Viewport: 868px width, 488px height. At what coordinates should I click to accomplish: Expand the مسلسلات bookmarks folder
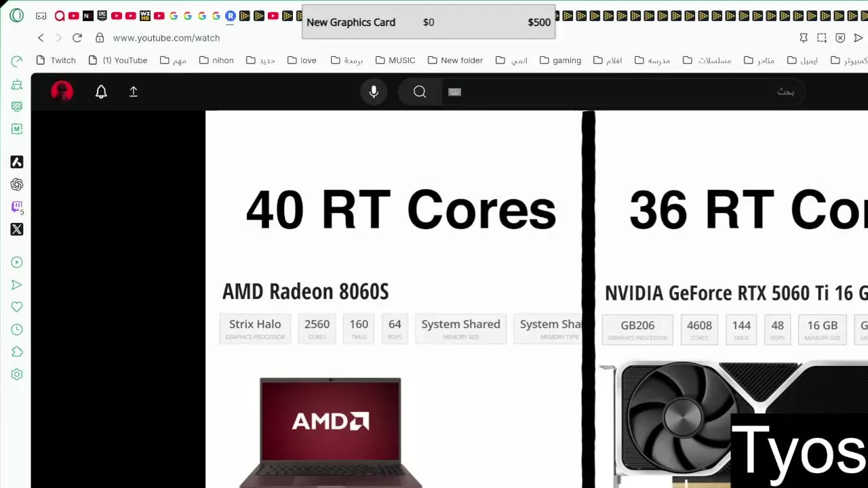click(707, 60)
